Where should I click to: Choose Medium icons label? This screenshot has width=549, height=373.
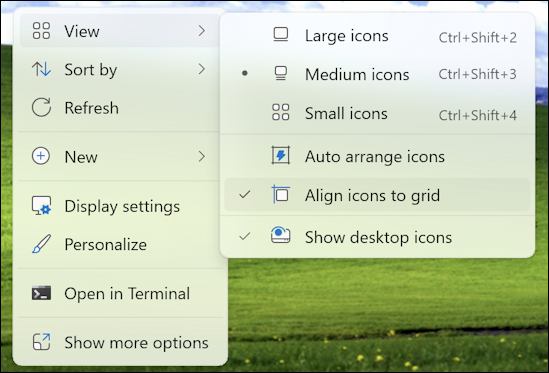point(357,75)
